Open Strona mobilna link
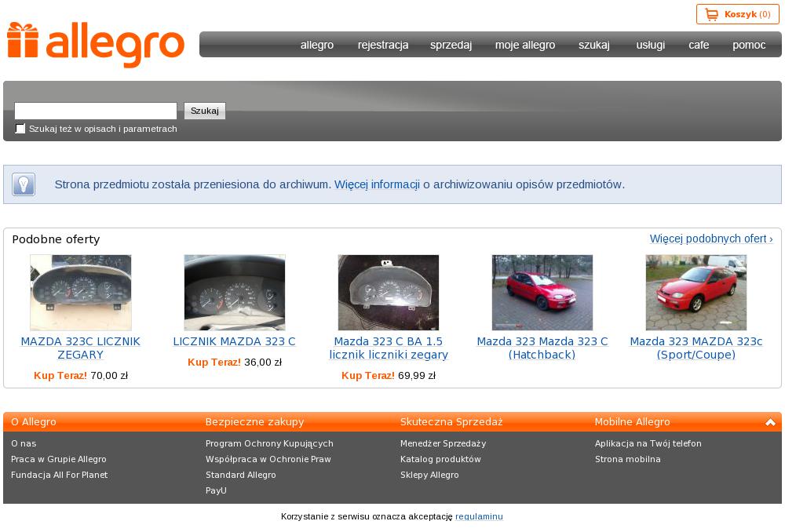785x532 pixels. (628, 459)
